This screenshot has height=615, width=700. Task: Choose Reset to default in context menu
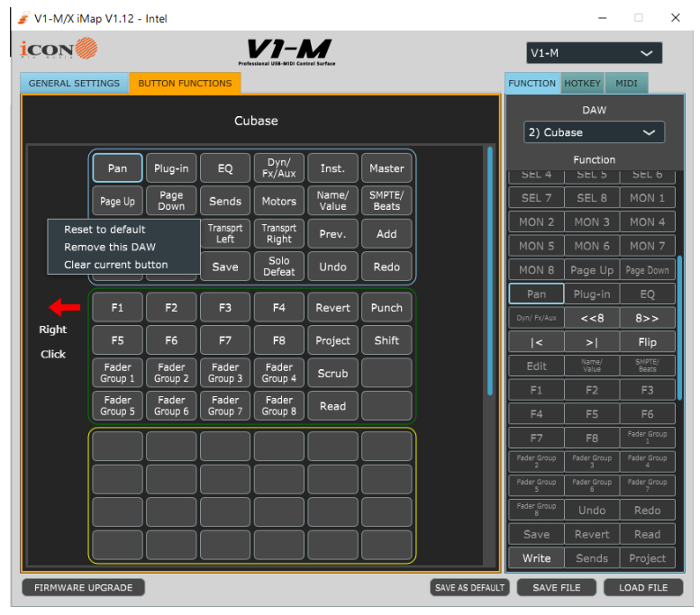(105, 230)
